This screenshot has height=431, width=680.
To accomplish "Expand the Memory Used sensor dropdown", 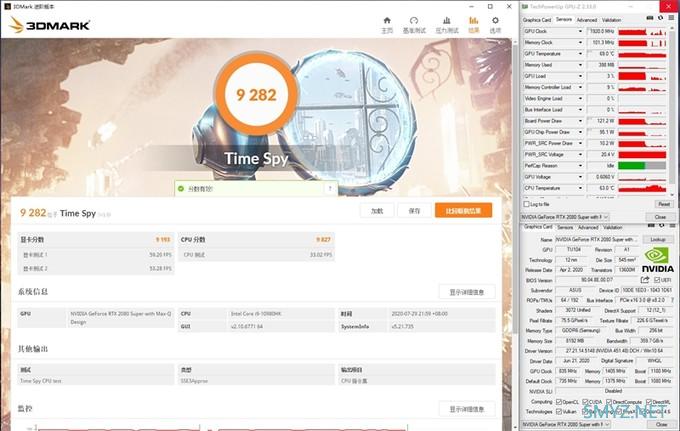I will (x=580, y=65).
